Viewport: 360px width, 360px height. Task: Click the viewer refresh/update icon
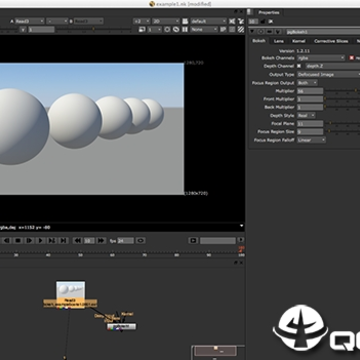[x=176, y=30]
